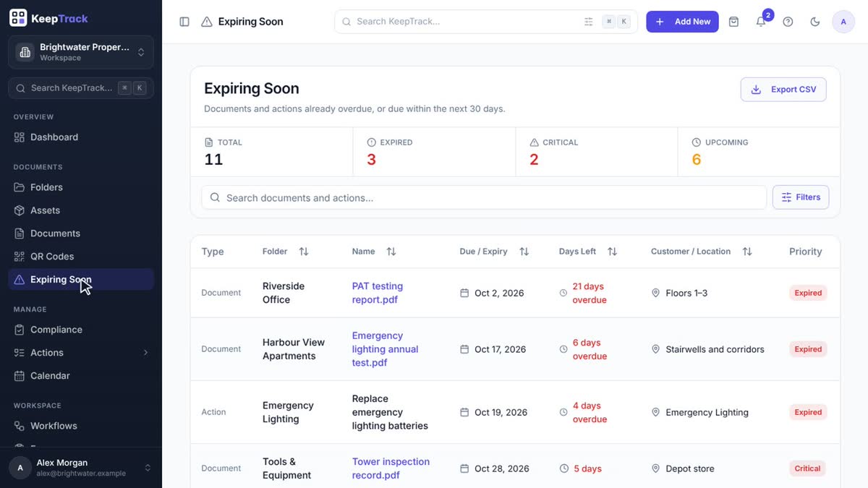Sort by Customer / Location column arrows
This screenshot has width=868, height=488.
[x=747, y=252]
